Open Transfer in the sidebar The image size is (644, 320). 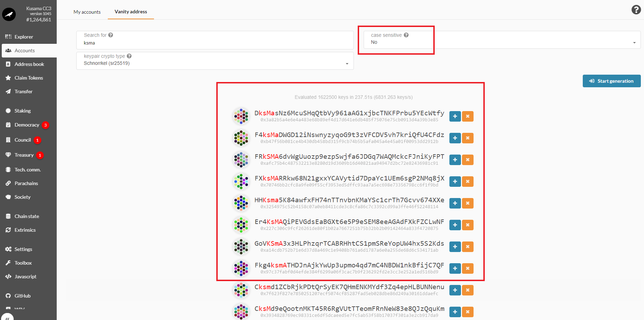[x=28, y=91]
